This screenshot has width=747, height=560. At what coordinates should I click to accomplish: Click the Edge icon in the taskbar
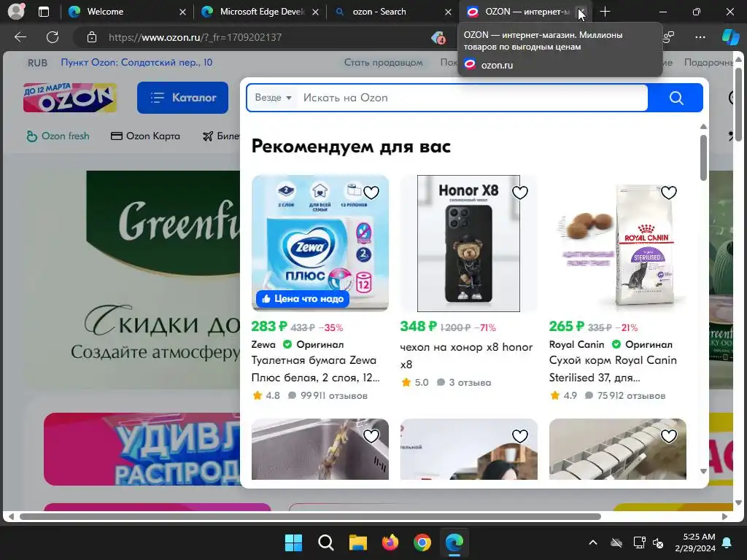[454, 542]
